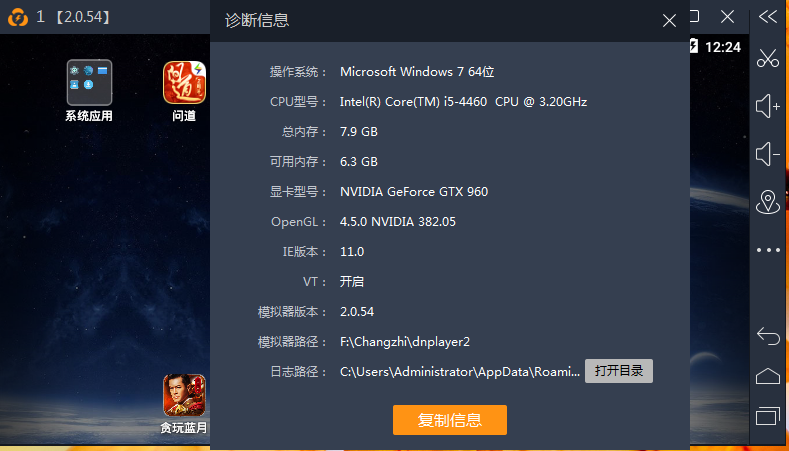Open the recent apps overview icon
The width and height of the screenshot is (789, 451).
[x=768, y=416]
